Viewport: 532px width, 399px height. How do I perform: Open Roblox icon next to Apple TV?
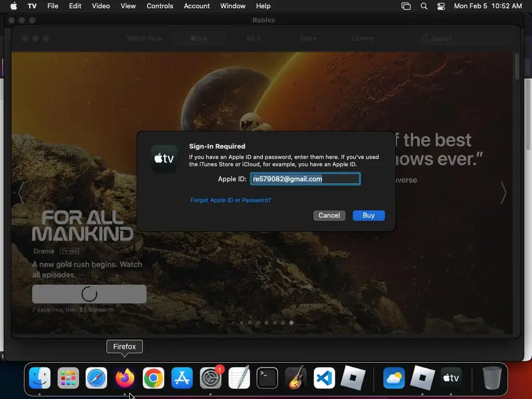[x=422, y=378]
